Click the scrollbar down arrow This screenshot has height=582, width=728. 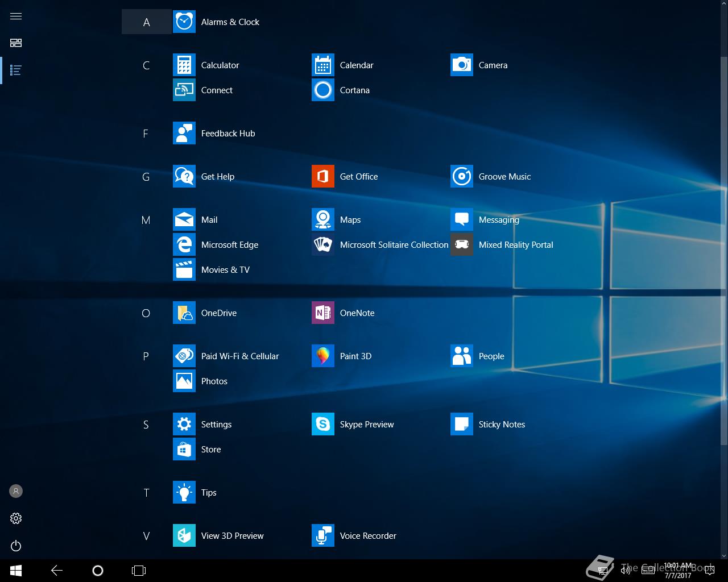724,555
